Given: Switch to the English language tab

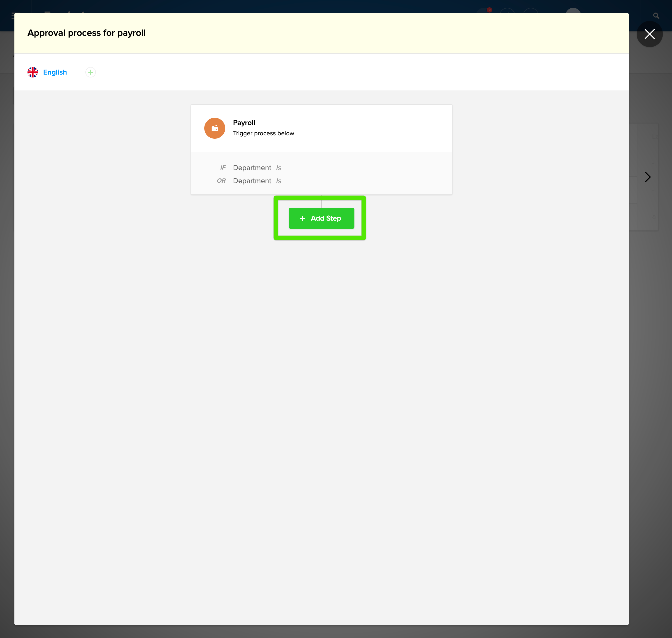Looking at the screenshot, I should [x=55, y=72].
